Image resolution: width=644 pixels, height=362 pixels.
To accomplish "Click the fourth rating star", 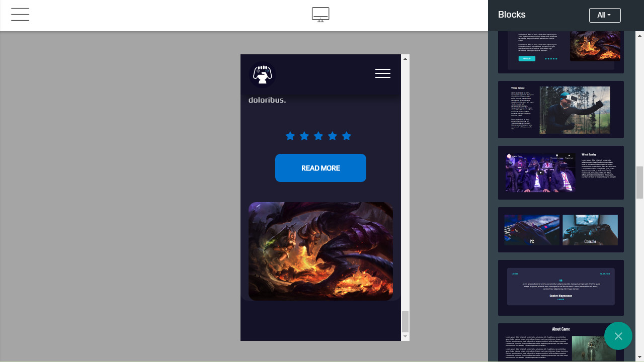I will (x=333, y=136).
